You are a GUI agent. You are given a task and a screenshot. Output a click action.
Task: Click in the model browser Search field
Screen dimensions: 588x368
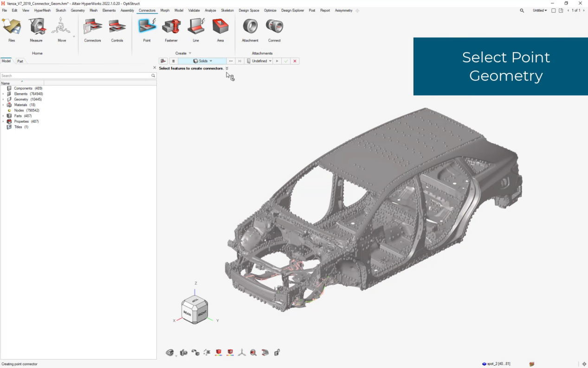click(78, 75)
